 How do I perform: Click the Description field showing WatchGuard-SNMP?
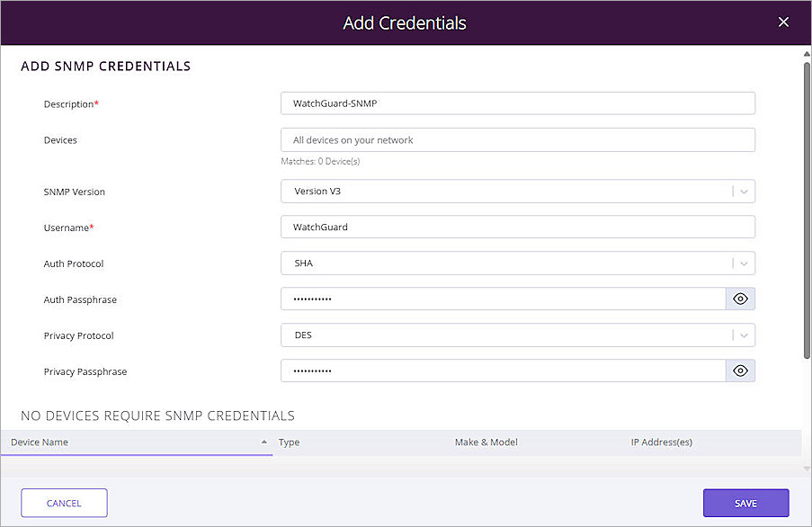pos(517,103)
